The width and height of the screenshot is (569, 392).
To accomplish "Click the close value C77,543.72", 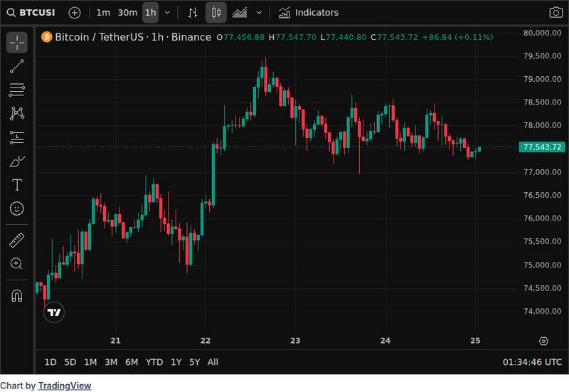I will (394, 37).
